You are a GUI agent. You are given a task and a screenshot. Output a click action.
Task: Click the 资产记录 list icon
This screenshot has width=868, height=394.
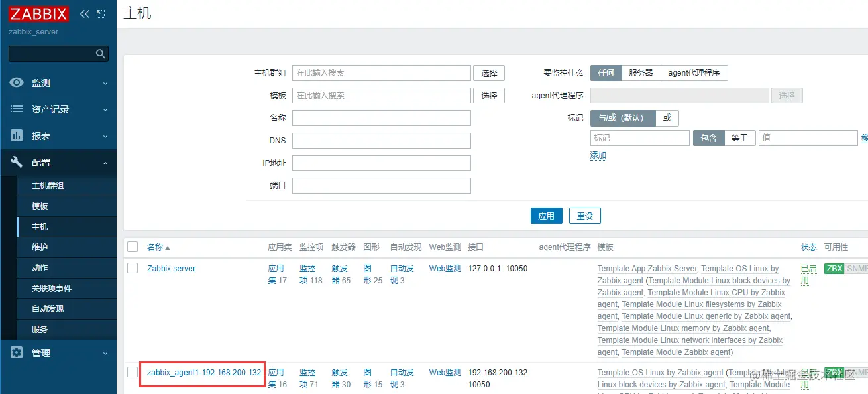click(x=17, y=109)
